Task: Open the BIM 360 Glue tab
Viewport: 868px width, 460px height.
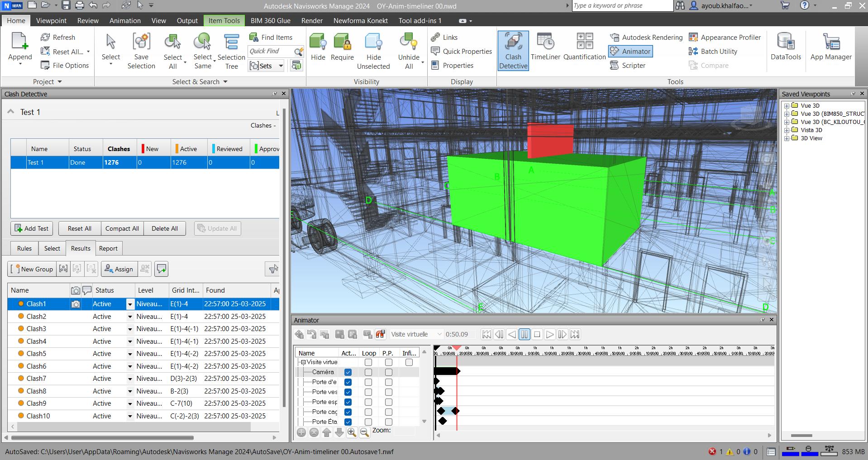Action: click(271, 20)
